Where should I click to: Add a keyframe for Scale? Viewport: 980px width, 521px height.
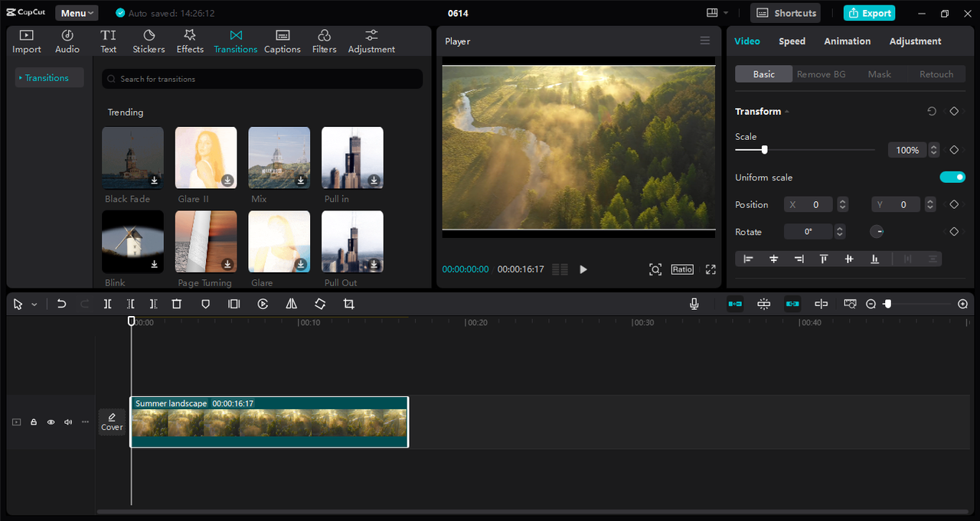coord(954,150)
